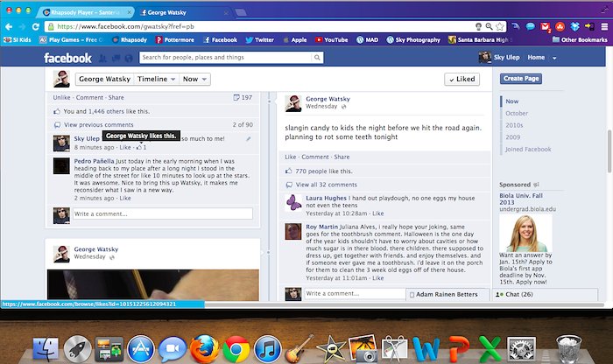The width and height of the screenshot is (613, 364).
Task: Jump to Joined Facebook in timeline
Action: pos(528,150)
